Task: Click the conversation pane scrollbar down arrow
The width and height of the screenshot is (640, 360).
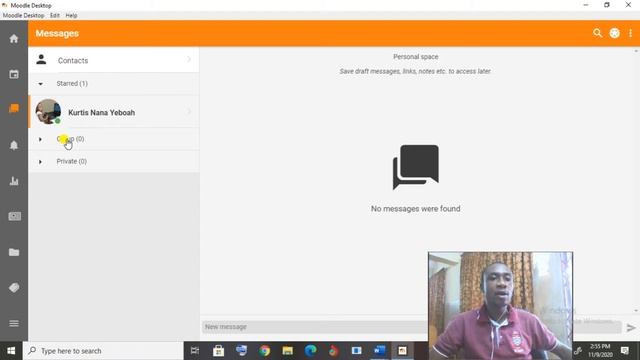Action: point(636,311)
